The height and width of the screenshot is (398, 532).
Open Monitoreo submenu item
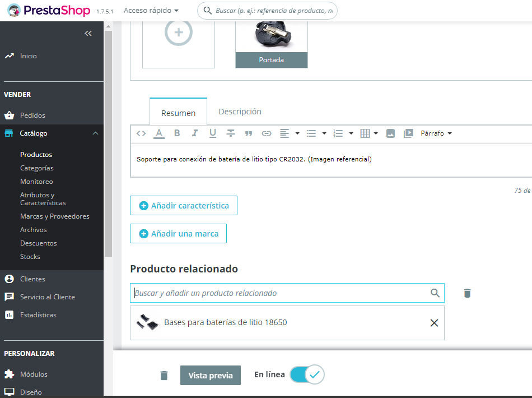point(36,181)
